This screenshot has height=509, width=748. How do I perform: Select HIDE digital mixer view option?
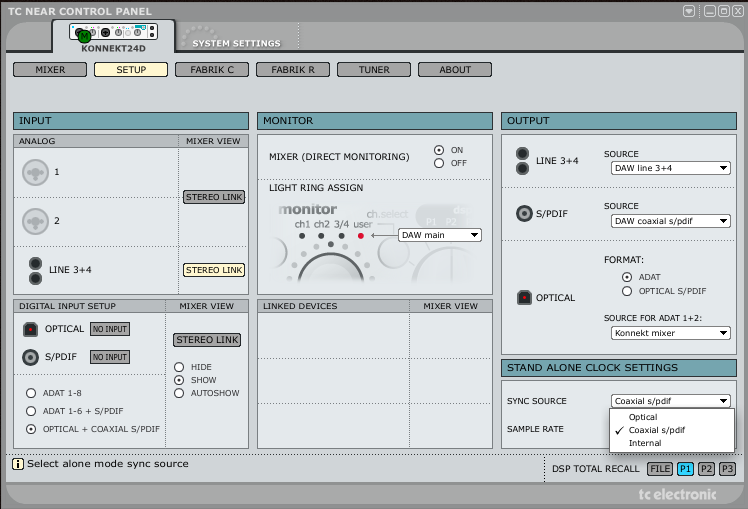[x=179, y=367]
